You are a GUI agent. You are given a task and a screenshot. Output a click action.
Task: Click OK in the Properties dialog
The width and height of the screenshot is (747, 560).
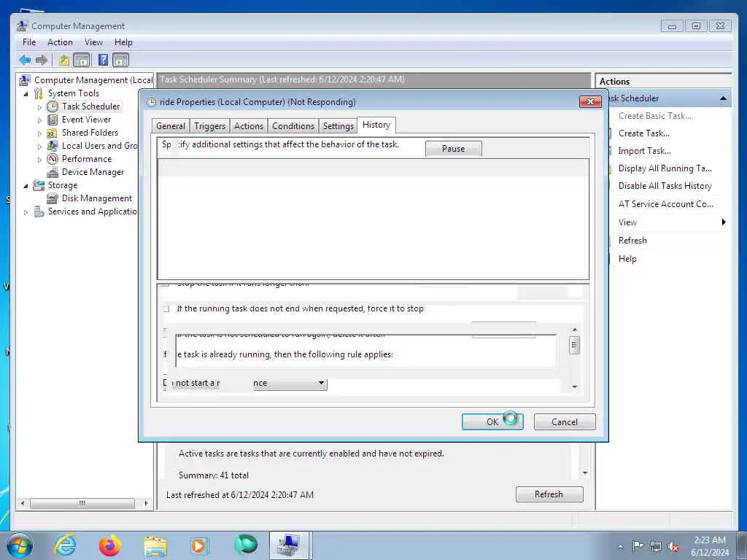coord(492,422)
